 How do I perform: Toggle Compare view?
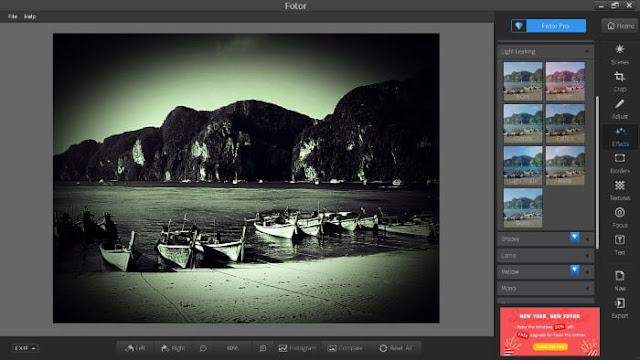coord(345,348)
